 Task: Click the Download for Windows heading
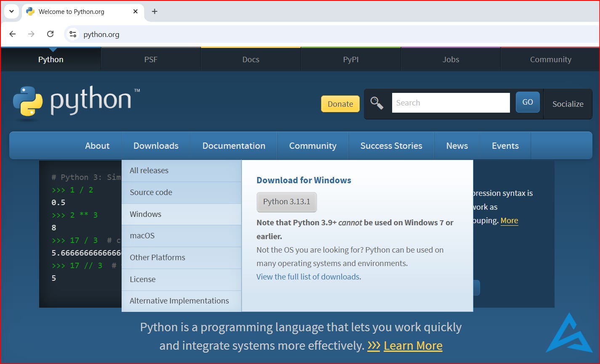click(x=304, y=180)
